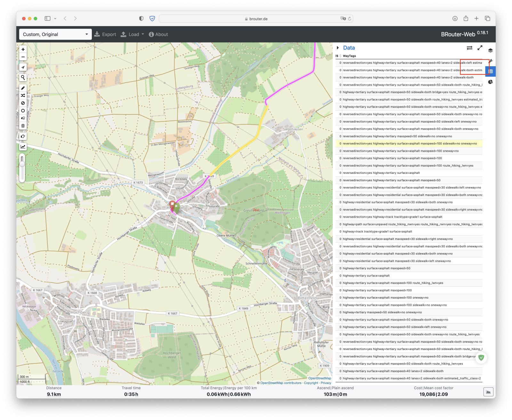Open the Copyright link
Image resolution: width=512 pixels, height=420 pixels.
pos(311,383)
